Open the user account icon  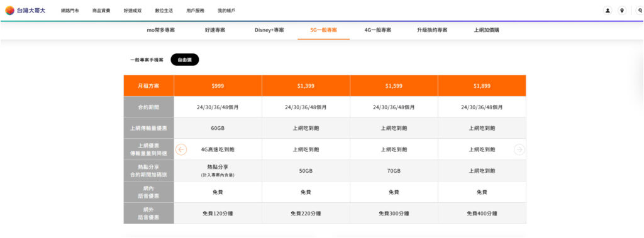pyautogui.click(x=608, y=11)
